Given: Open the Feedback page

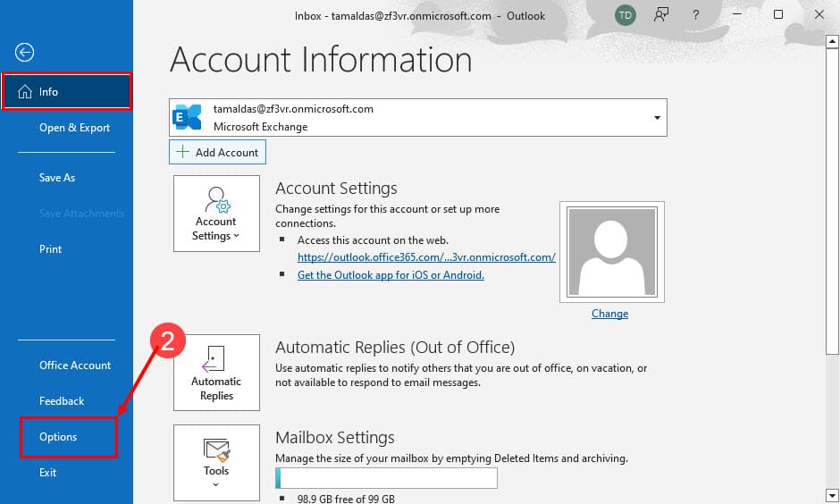Looking at the screenshot, I should pos(61,400).
